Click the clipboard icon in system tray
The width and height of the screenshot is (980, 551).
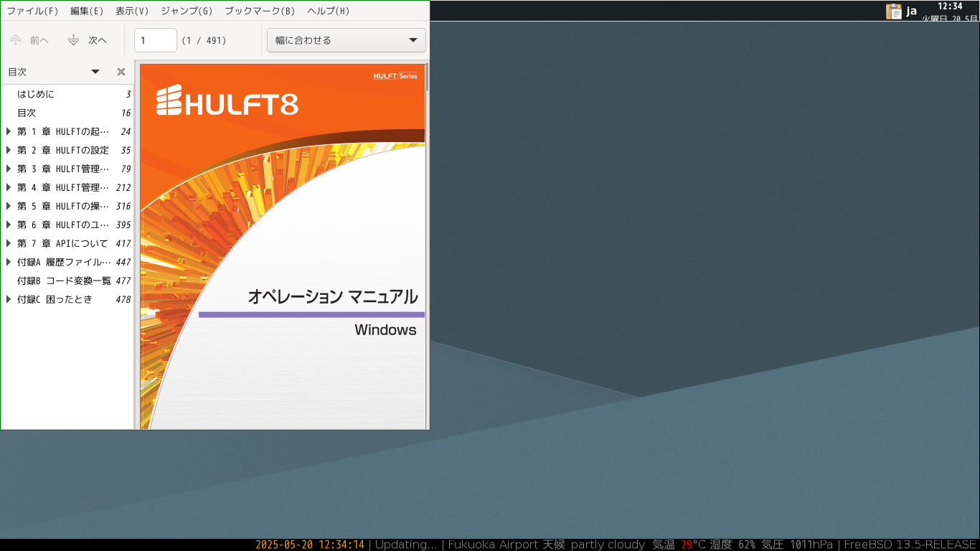(894, 11)
